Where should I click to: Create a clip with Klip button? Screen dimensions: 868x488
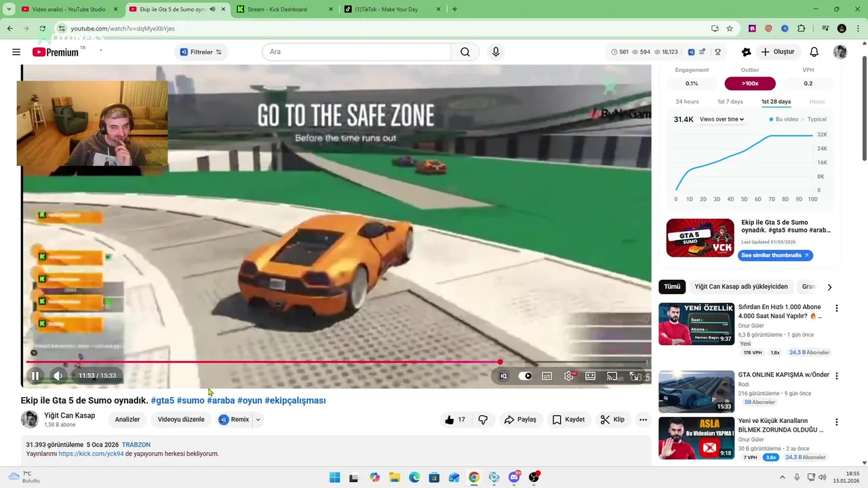[612, 420]
